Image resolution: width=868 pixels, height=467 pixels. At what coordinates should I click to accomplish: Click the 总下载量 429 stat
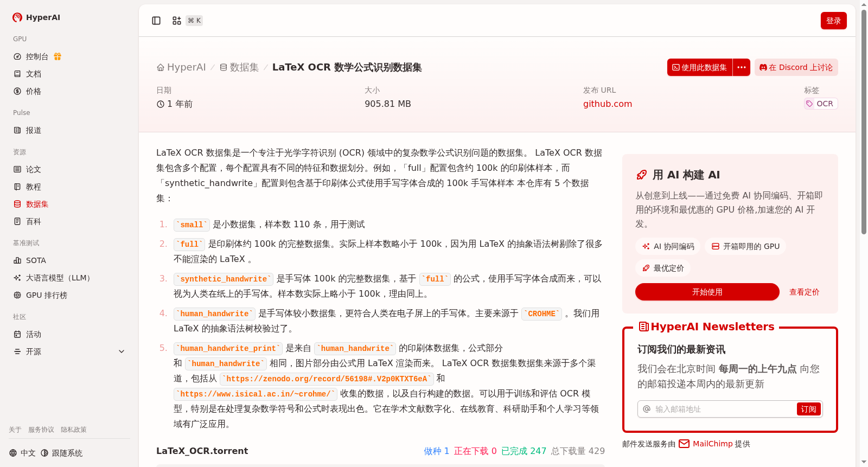coord(578,451)
